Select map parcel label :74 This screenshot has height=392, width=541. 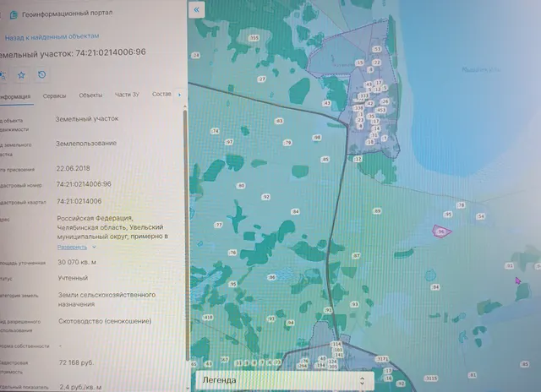(x=215, y=131)
